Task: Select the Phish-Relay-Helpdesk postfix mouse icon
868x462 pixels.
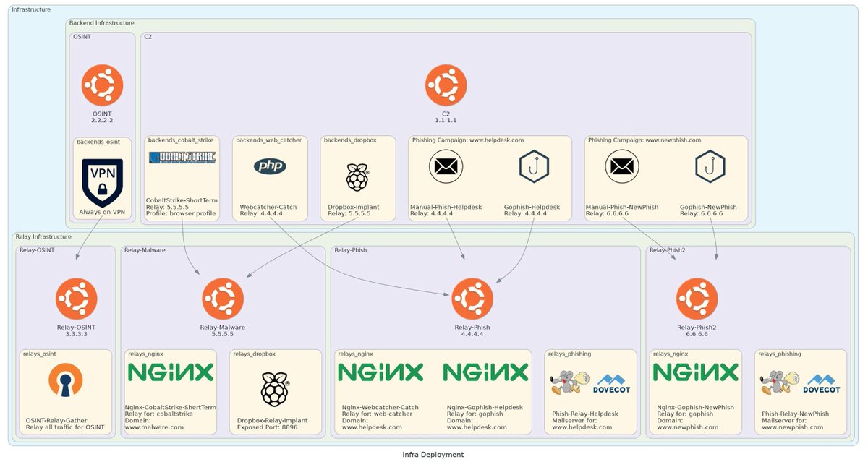Action: tap(569, 382)
